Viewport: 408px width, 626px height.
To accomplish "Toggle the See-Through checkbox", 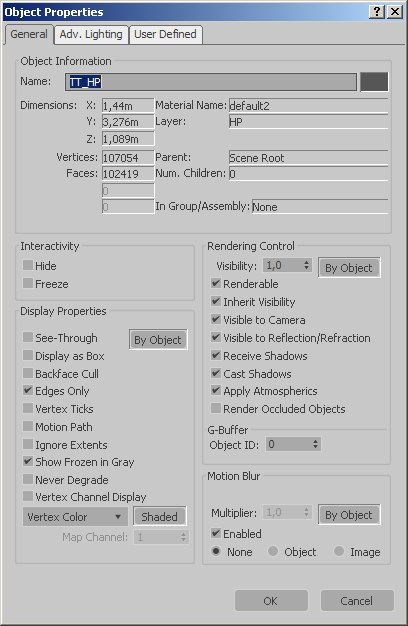I will [28, 337].
